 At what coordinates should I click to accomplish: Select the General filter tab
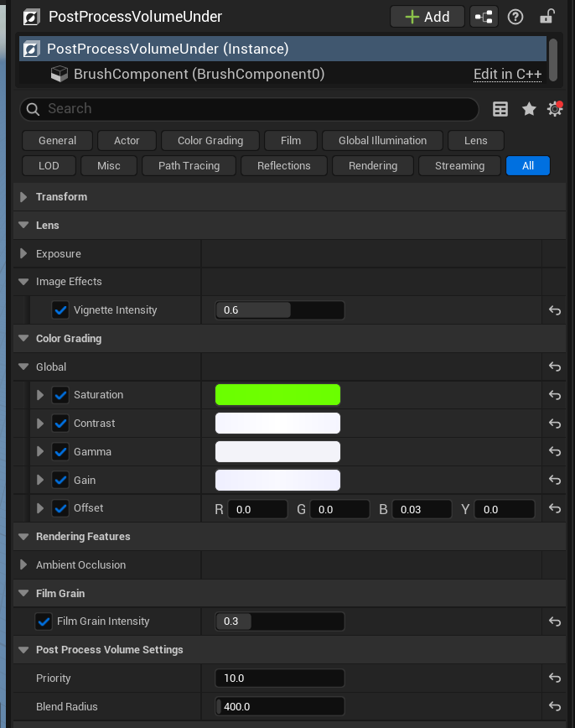click(x=57, y=141)
